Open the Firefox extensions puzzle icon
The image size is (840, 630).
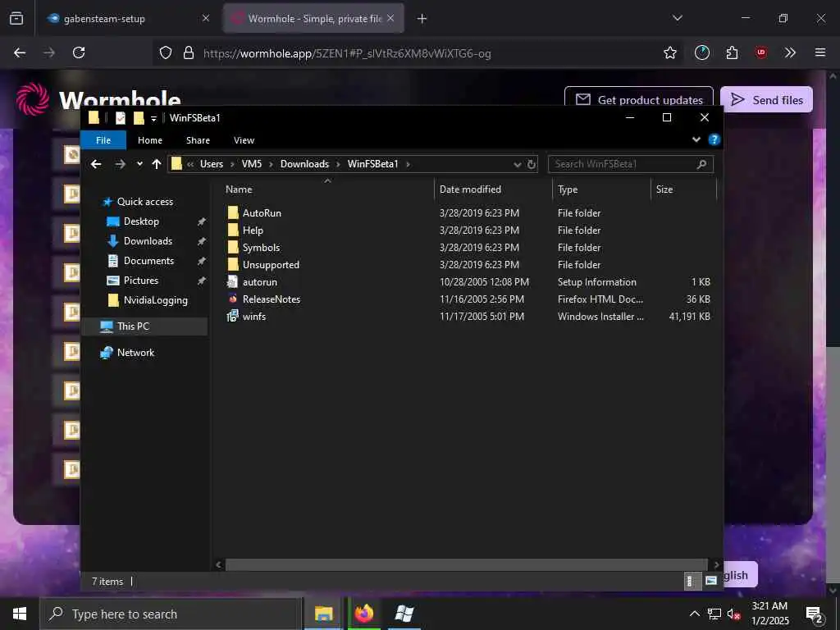[x=732, y=52]
